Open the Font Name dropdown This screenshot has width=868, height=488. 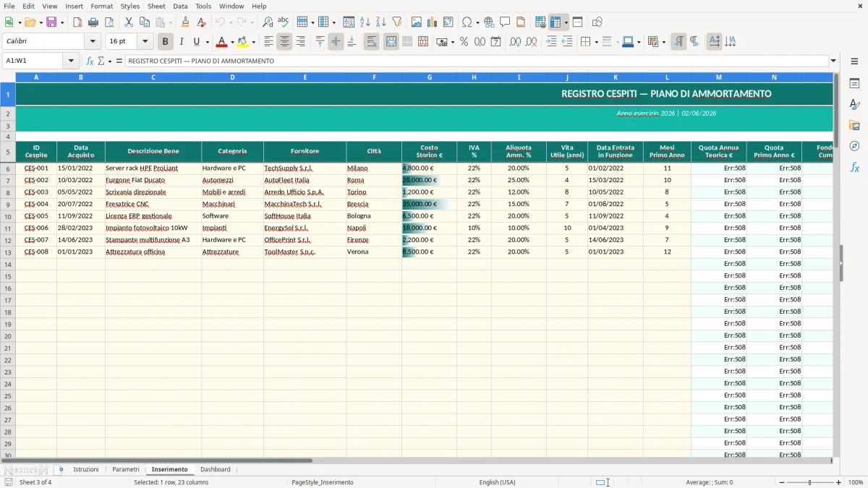click(x=93, y=42)
